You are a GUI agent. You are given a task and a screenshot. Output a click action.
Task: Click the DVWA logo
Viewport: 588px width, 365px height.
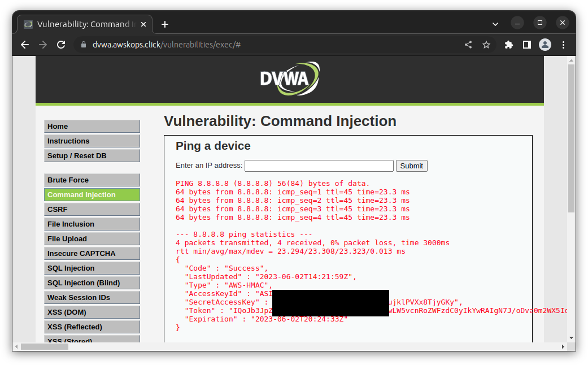click(290, 79)
